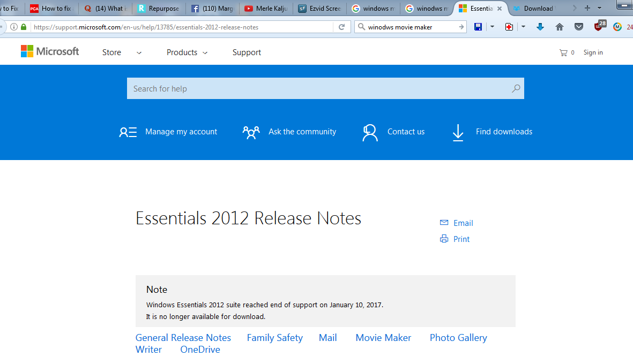Open a new tab with the plus icon
This screenshot has width=633, height=364.
[587, 8]
